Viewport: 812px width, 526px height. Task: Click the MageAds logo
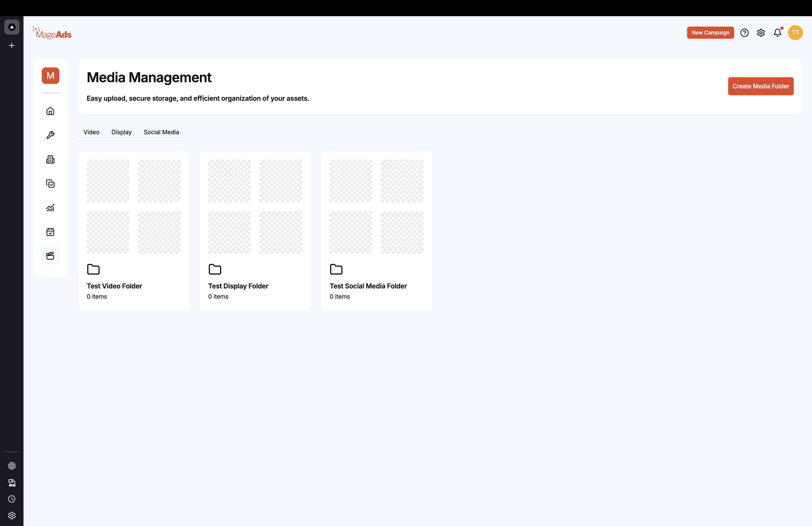(52, 33)
